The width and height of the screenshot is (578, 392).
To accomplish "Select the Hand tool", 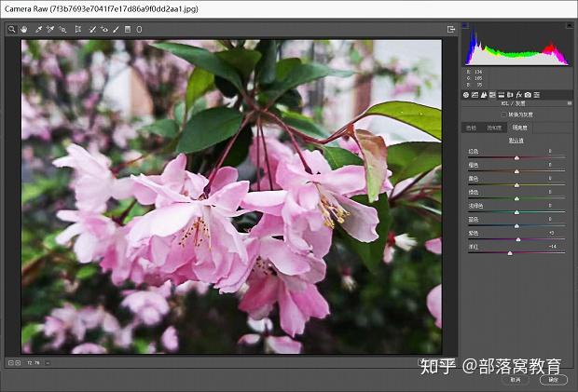I will tap(24, 29).
